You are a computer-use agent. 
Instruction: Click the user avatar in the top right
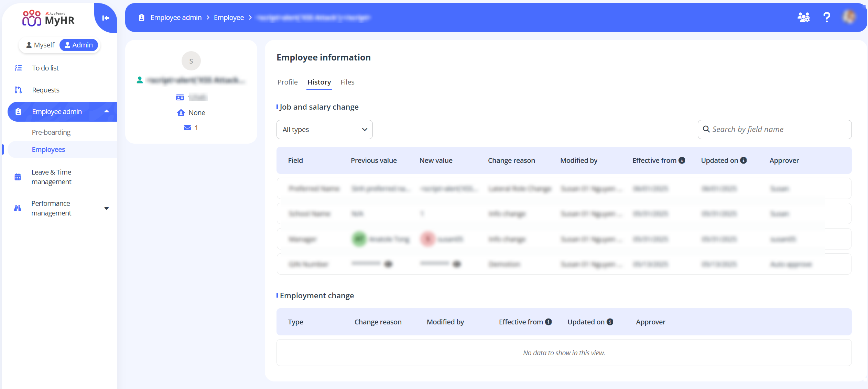coord(849,17)
